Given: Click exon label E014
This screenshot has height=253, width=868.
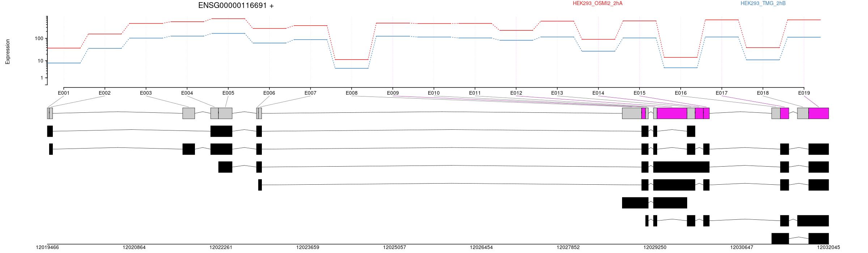Looking at the screenshot, I should pyautogui.click(x=598, y=93).
